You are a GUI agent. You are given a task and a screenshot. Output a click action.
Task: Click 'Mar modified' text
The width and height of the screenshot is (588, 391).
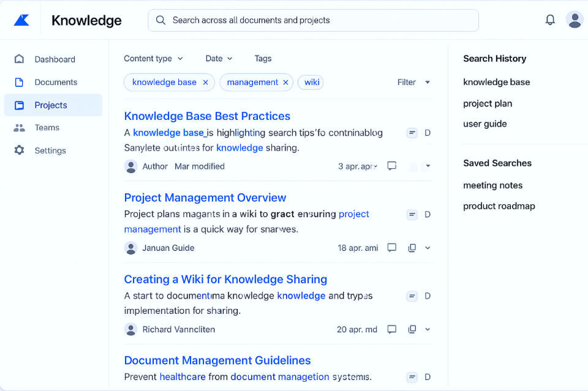(x=200, y=166)
